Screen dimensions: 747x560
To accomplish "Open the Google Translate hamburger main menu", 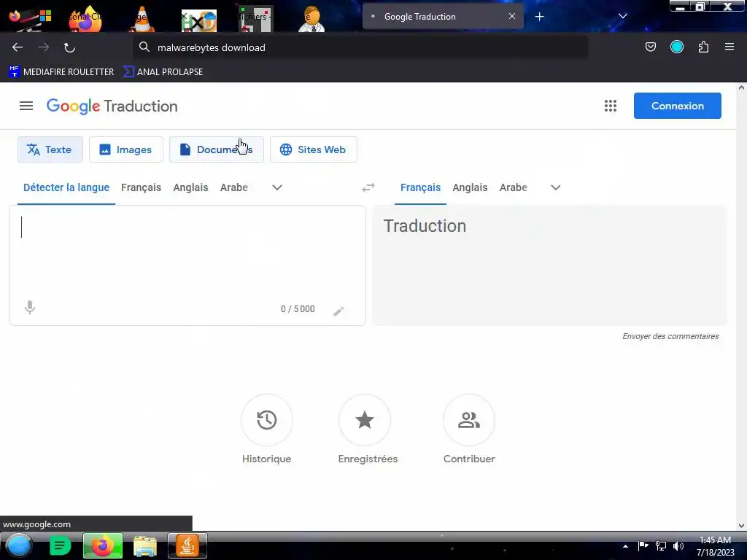I will click(x=26, y=106).
